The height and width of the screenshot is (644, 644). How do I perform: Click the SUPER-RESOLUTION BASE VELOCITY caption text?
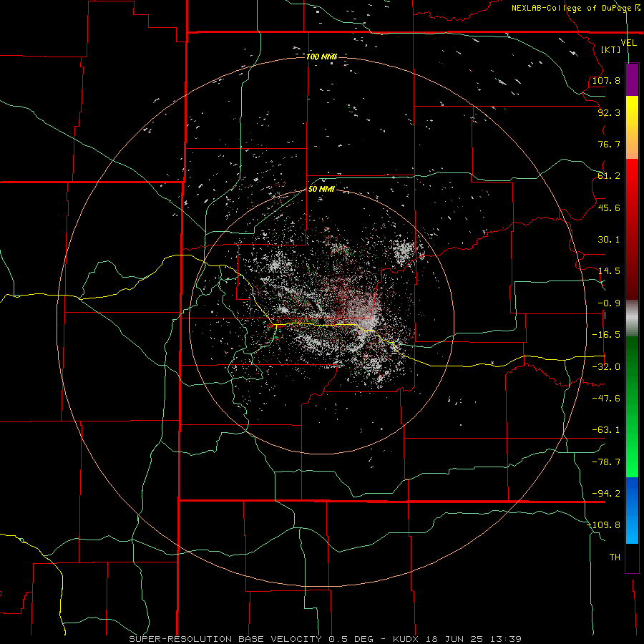point(225,639)
